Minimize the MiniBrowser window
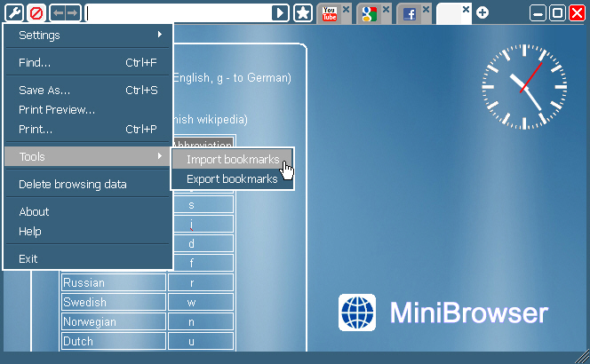The height and width of the screenshot is (364, 590). click(538, 13)
